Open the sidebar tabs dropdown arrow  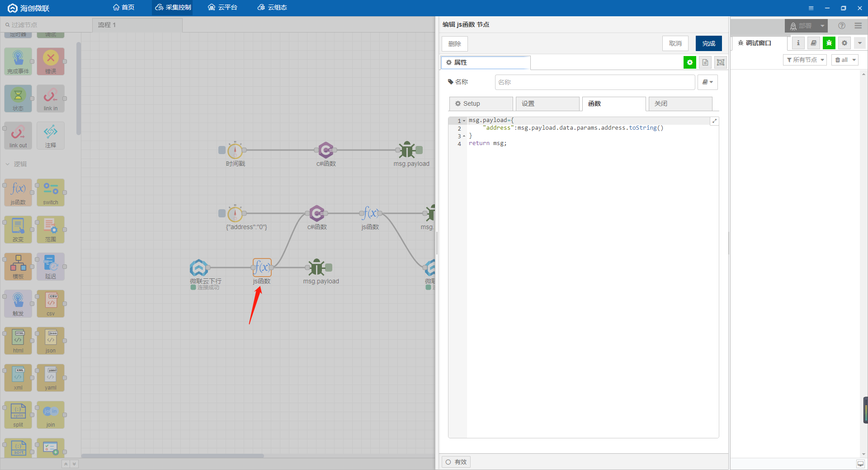(x=860, y=43)
